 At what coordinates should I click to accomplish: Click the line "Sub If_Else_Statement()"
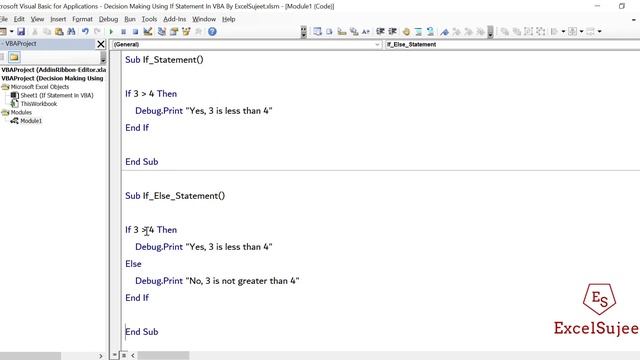click(x=175, y=196)
